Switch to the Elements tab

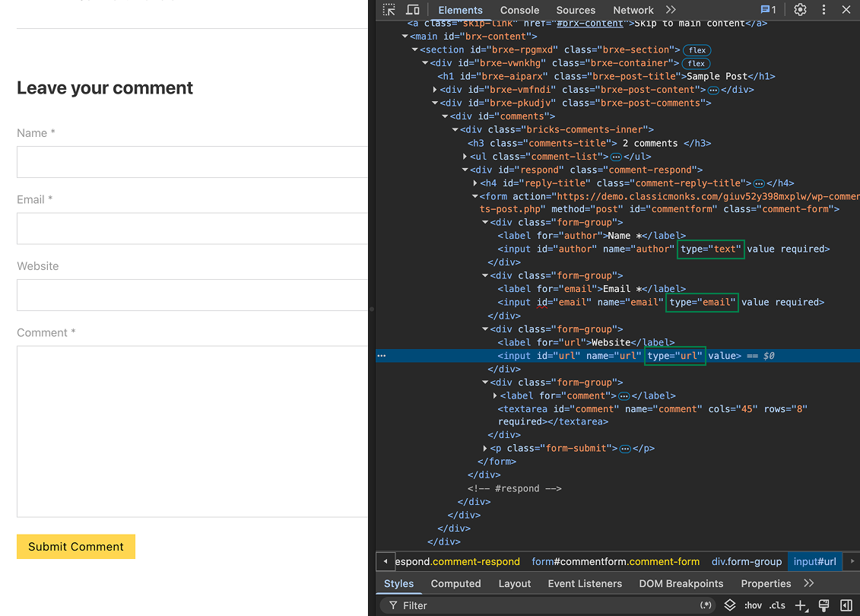(x=460, y=10)
